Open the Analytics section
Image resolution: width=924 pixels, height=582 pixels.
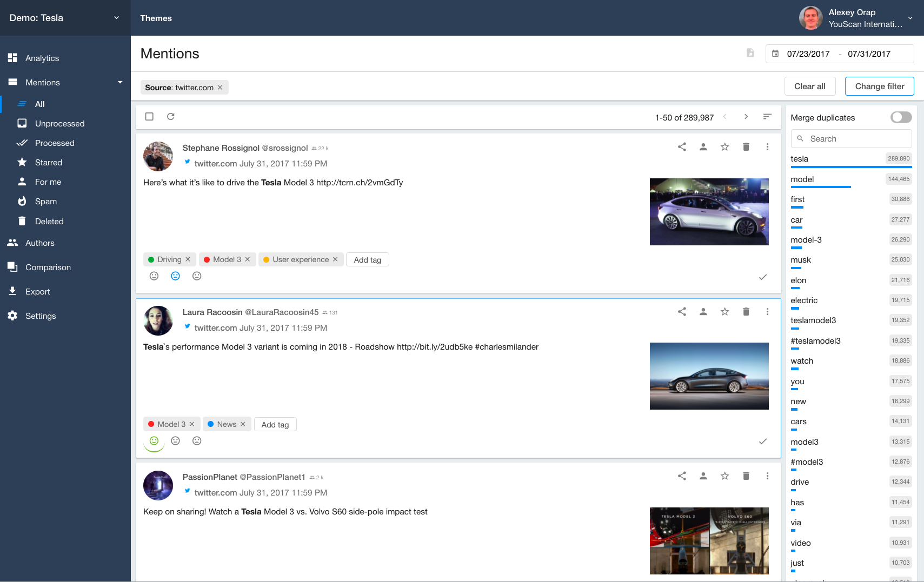coord(42,58)
